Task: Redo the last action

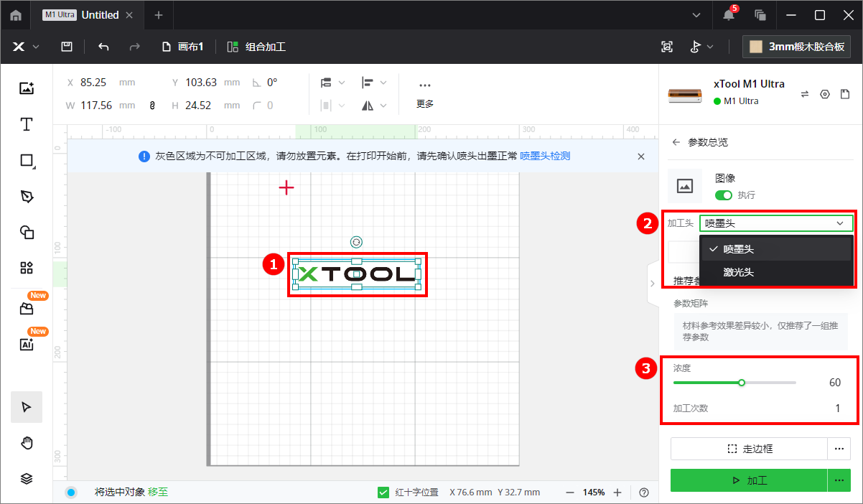Action: click(x=134, y=47)
